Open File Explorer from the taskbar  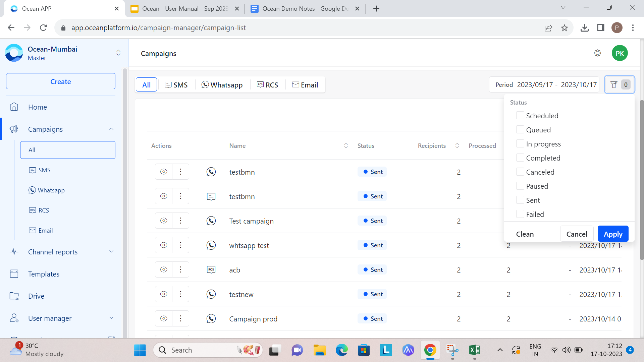319,350
